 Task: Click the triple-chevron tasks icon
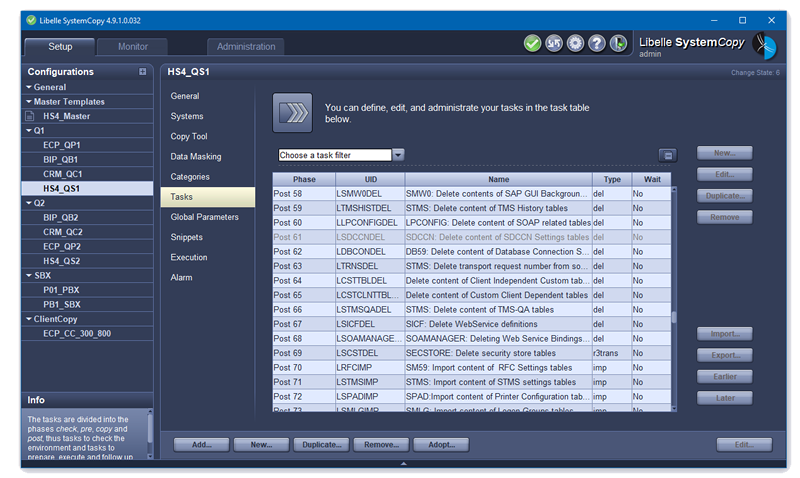point(292,112)
